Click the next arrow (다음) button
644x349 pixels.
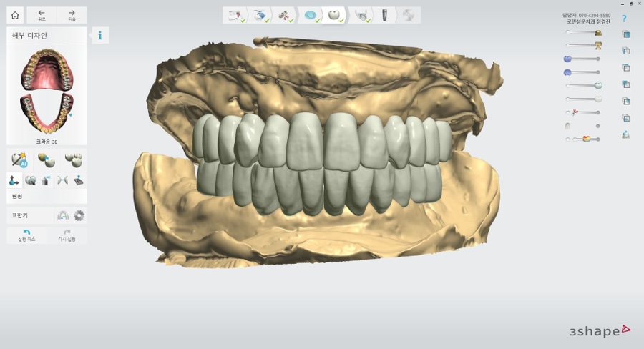pos(72,15)
